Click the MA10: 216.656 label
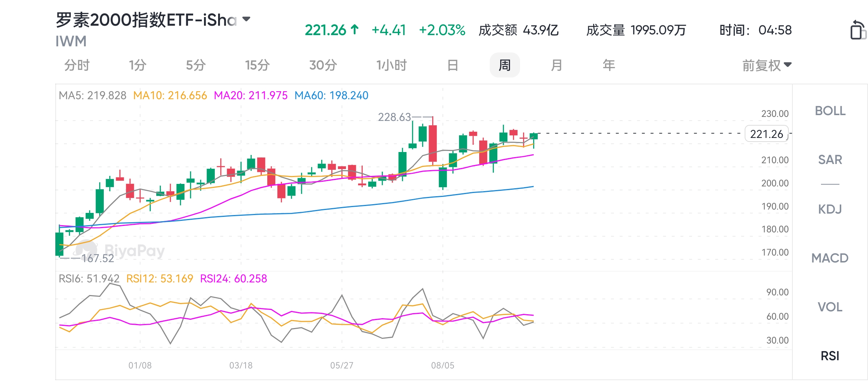868x391 pixels. point(170,96)
